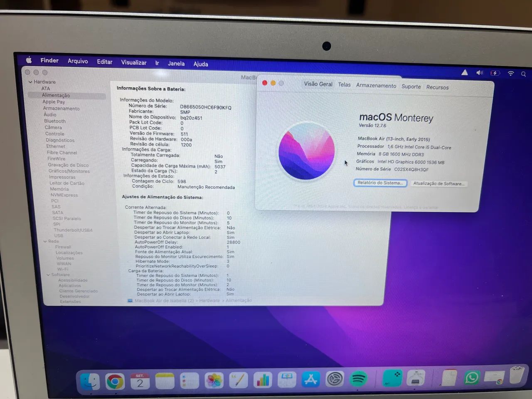Click the Wi-Fi status icon
Image resolution: width=532 pixels, height=399 pixels.
click(510, 73)
